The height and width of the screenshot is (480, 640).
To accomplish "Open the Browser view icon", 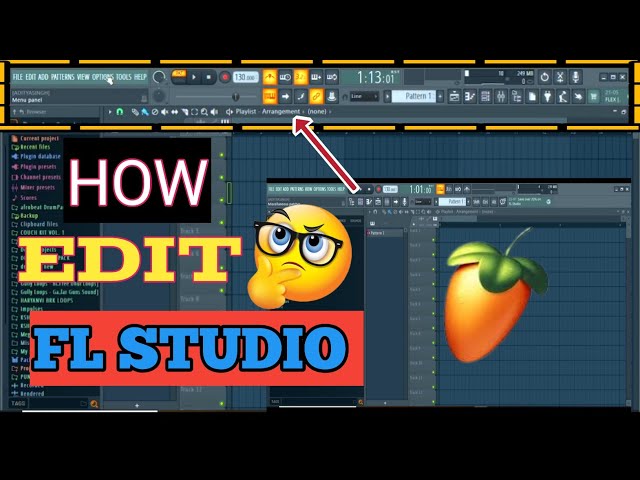I will [517, 97].
